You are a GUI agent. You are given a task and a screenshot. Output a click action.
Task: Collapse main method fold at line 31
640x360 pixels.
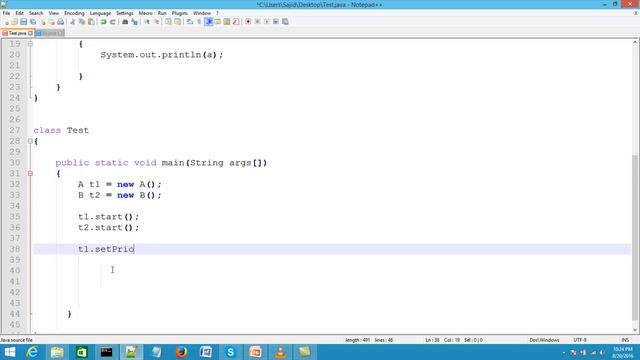pyautogui.click(x=30, y=173)
